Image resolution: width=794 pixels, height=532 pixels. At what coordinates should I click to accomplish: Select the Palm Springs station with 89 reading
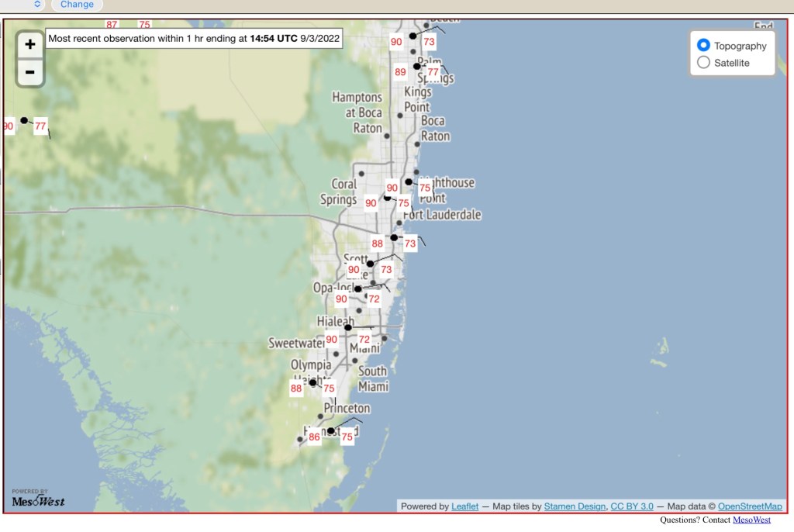(416, 67)
